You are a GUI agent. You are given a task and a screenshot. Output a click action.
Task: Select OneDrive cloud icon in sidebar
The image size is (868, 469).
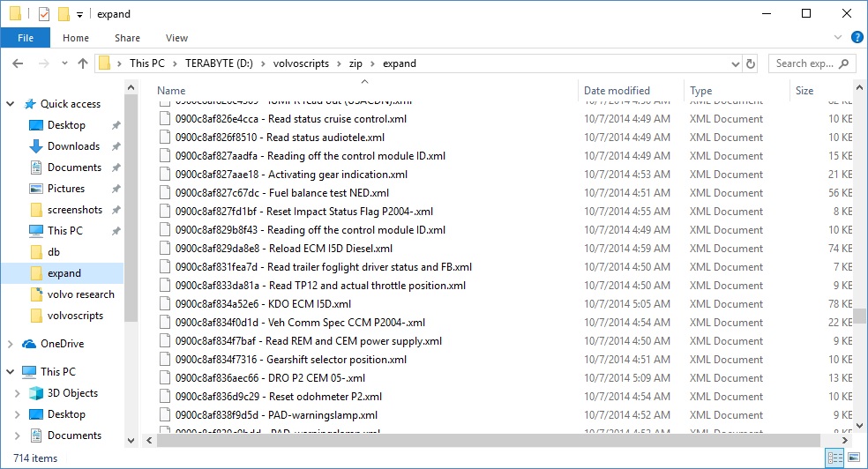29,344
